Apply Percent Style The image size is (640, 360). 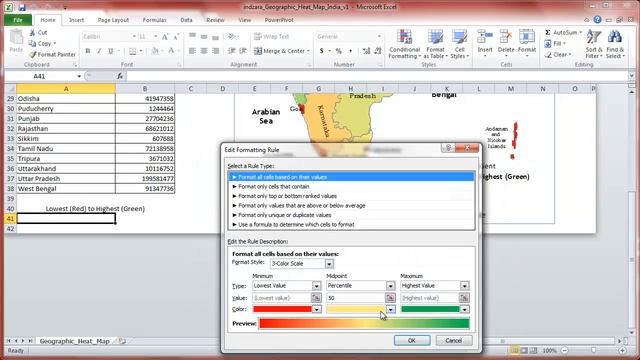coord(338,51)
